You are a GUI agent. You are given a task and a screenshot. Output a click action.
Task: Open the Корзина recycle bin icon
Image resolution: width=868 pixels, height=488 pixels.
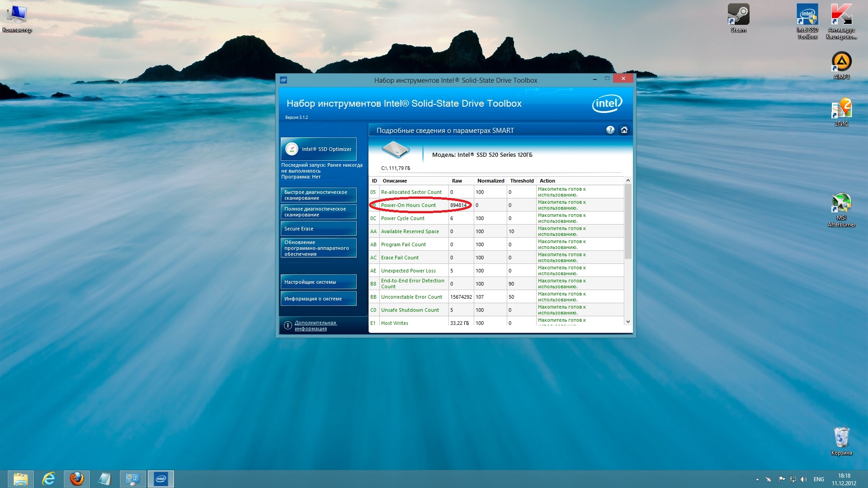(841, 441)
